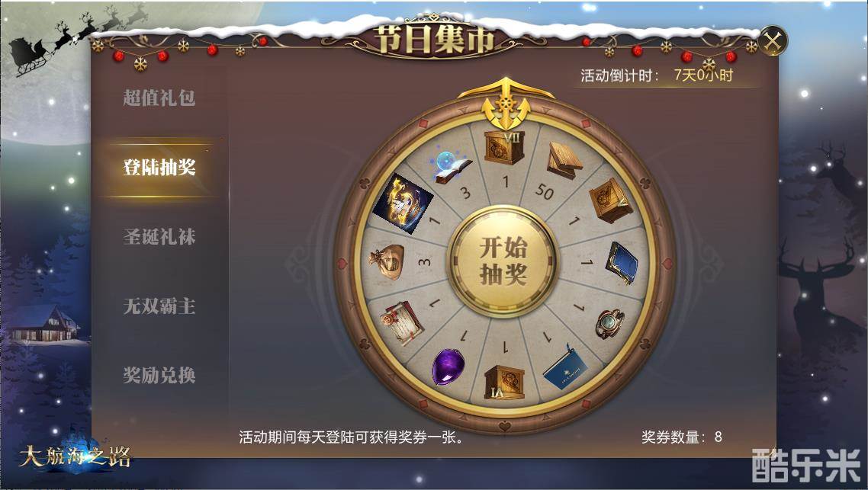
Task: Click the golden anchor wheel pointer
Action: [x=506, y=104]
